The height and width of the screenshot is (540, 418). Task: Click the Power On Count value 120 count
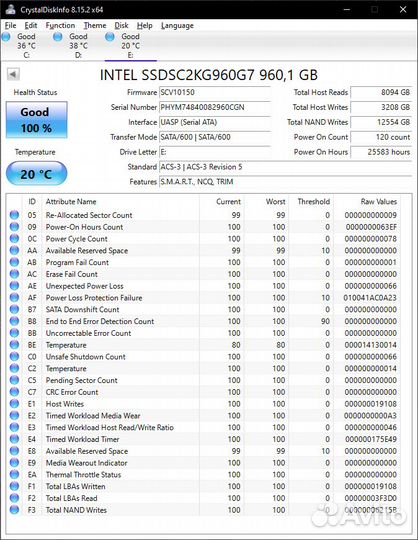381,137
